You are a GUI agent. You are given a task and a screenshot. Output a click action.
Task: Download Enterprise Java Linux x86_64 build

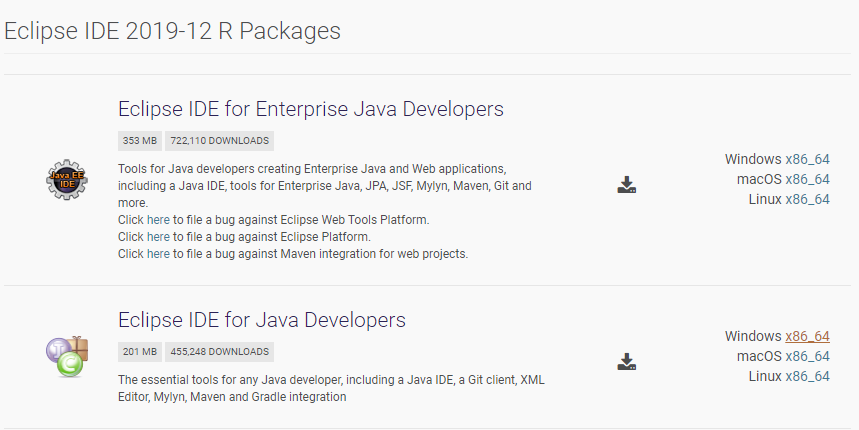click(x=808, y=199)
